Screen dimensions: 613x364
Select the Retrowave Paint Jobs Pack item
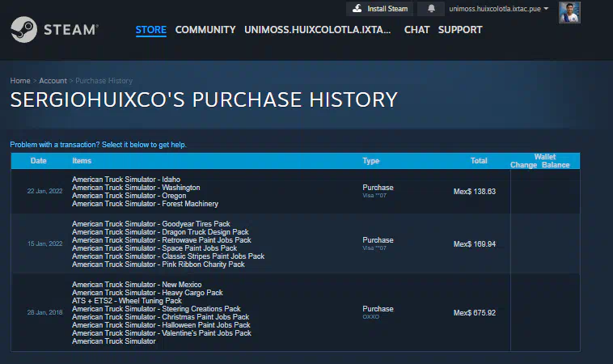click(x=162, y=240)
